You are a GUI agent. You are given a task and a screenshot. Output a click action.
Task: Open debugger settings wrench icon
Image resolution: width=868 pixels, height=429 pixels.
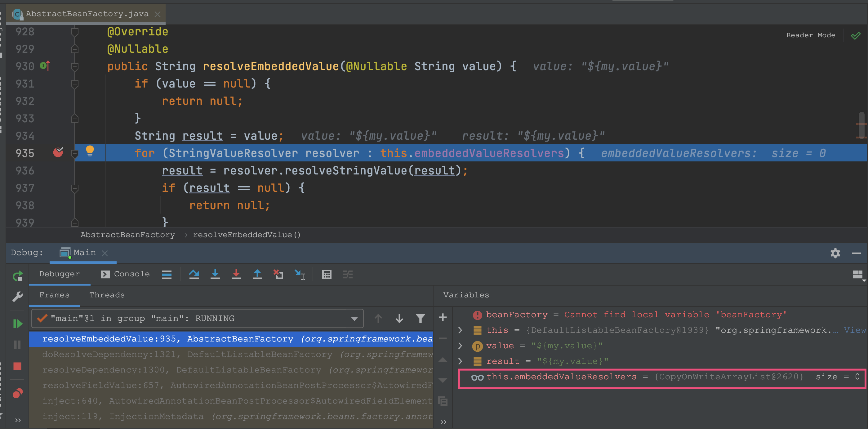coord(18,296)
